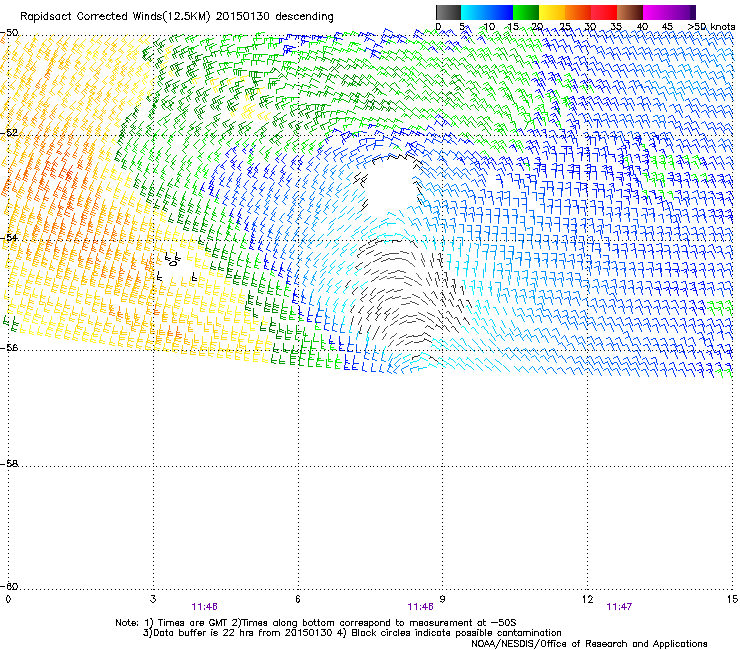740x650 pixels.
Task: Click the 'Data buffer is 22 hrs' footnote line
Action: tap(352, 633)
